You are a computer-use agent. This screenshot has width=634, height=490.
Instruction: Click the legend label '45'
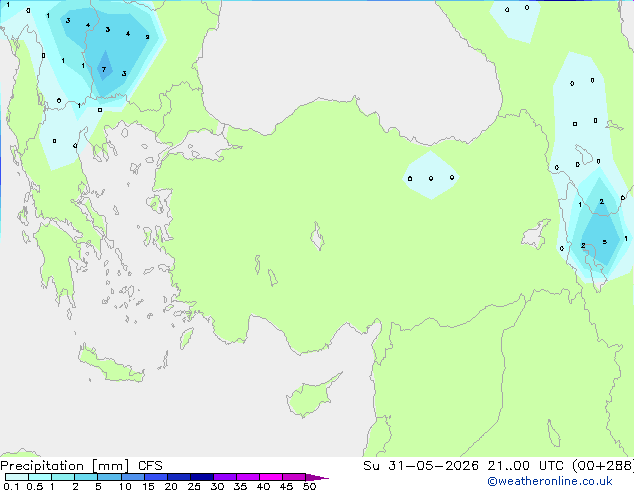click(x=286, y=486)
